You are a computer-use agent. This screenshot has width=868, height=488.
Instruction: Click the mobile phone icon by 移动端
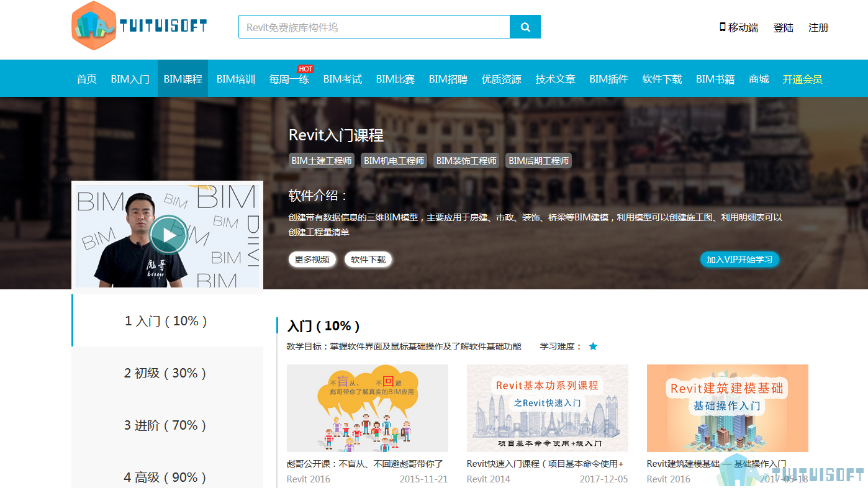pyautogui.click(x=723, y=27)
